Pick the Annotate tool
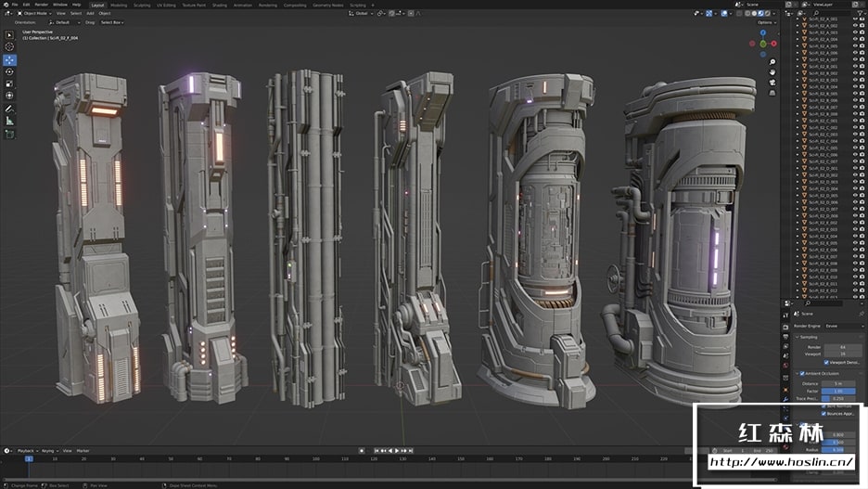 coord(9,109)
